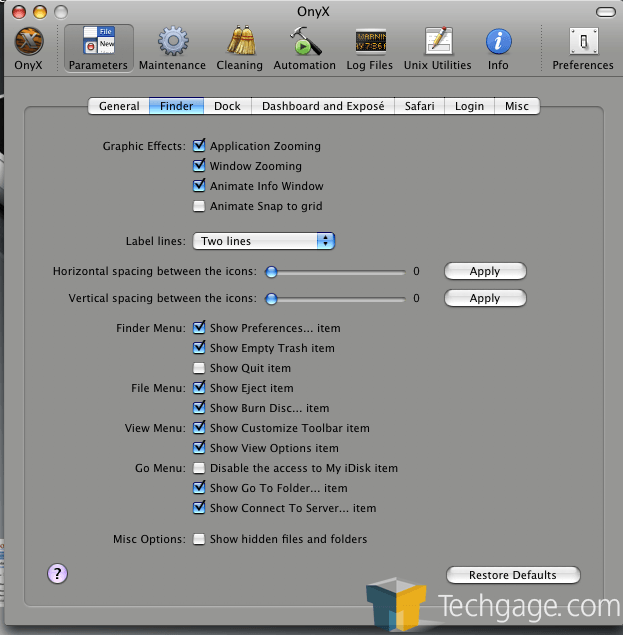
Task: Click the 'Graphic Effects:' label
Action: point(144,146)
